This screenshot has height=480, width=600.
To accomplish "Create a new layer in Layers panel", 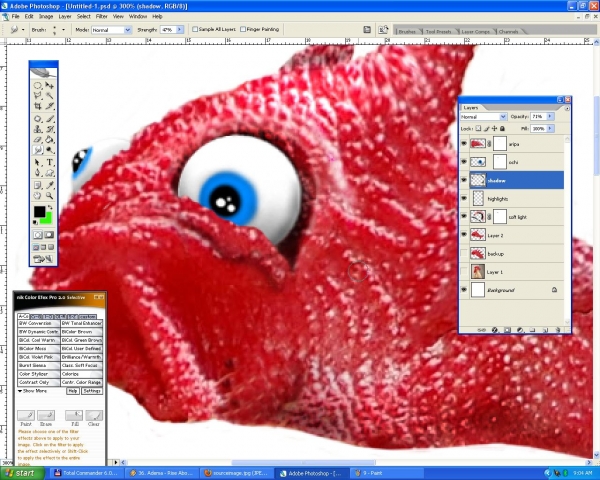I will tap(545, 330).
